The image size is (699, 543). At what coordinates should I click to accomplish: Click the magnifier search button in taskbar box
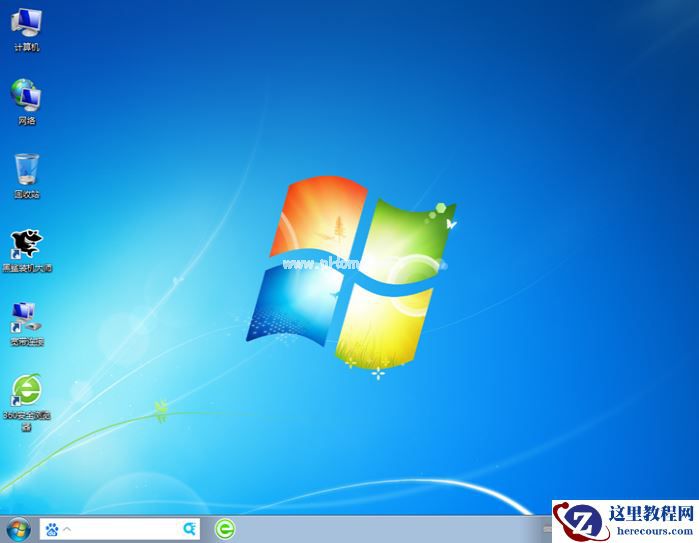pyautogui.click(x=190, y=529)
